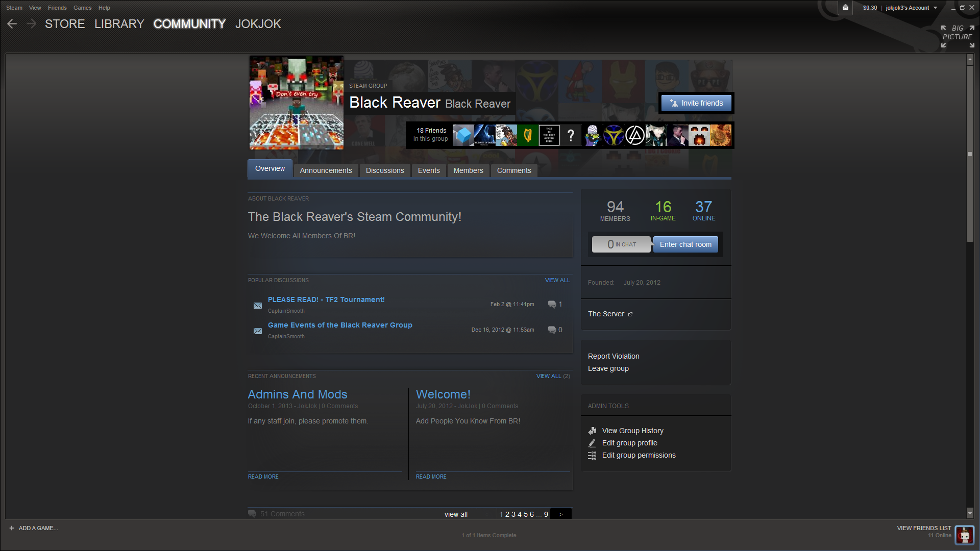980x551 pixels.
Task: Click reply bubble icon for TF2 Tournament
Action: coord(552,304)
